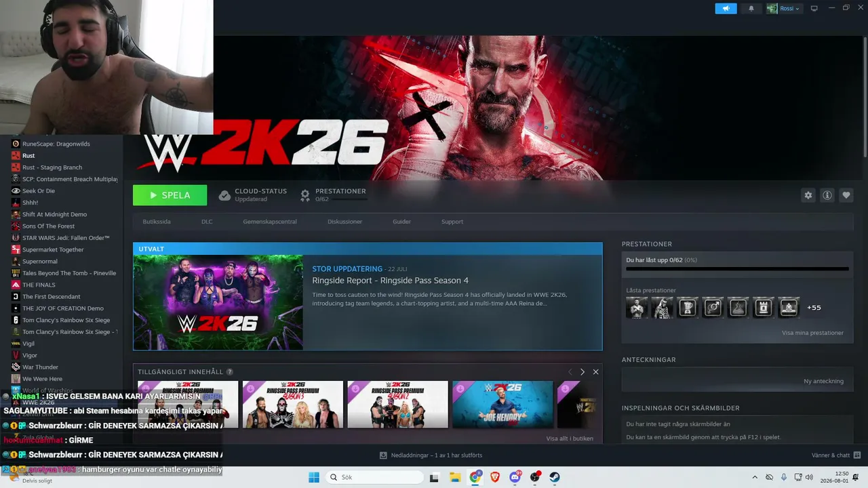Image resolution: width=868 pixels, height=488 pixels.
Task: Click the Vigil game icon in library
Action: [16, 344]
